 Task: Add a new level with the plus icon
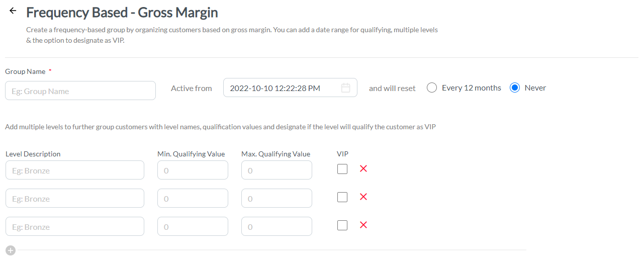11,250
